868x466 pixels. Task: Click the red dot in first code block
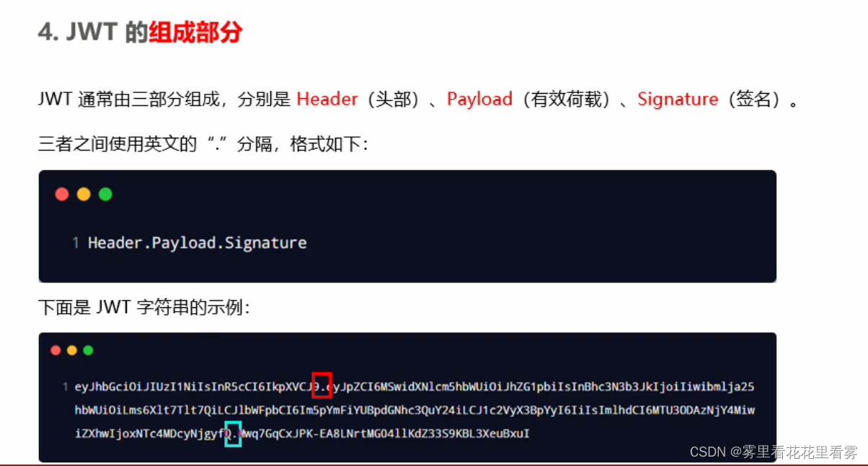(62, 194)
